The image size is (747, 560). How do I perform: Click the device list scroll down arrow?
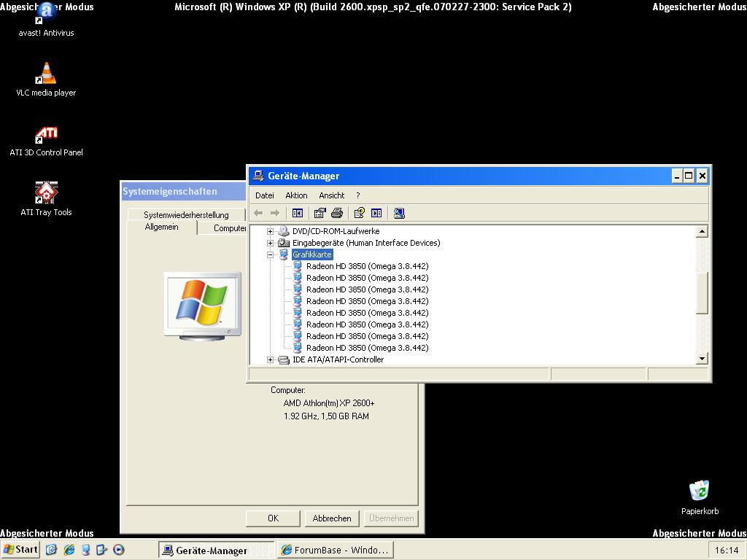(x=702, y=359)
